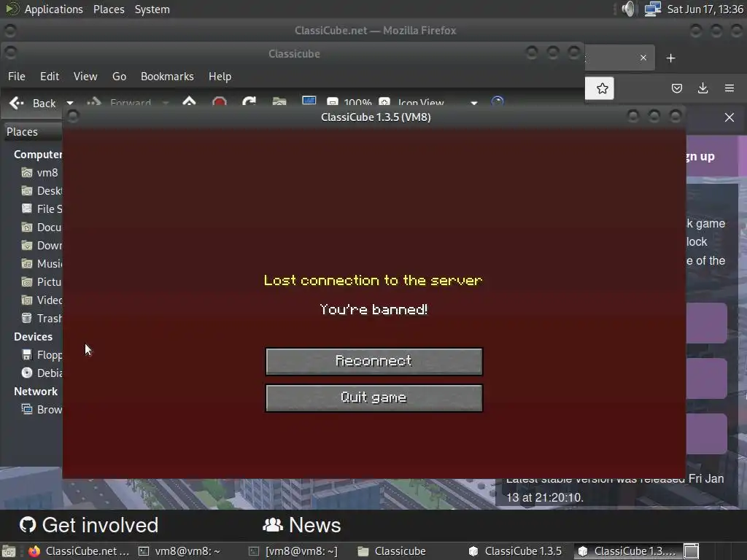Click the Quit game button

click(374, 398)
